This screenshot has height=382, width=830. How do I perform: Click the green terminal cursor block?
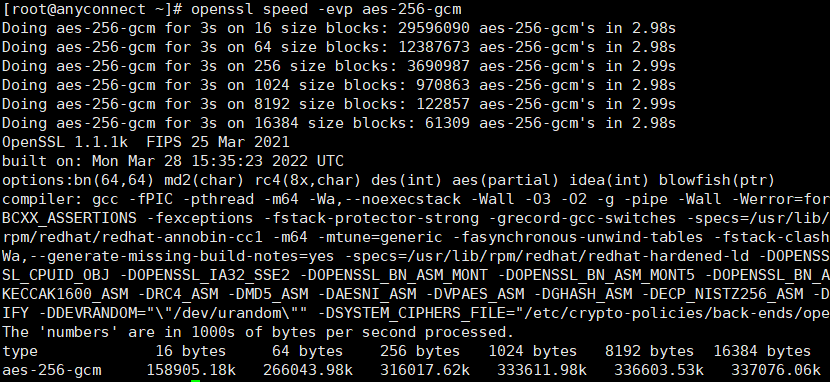(x=195, y=380)
